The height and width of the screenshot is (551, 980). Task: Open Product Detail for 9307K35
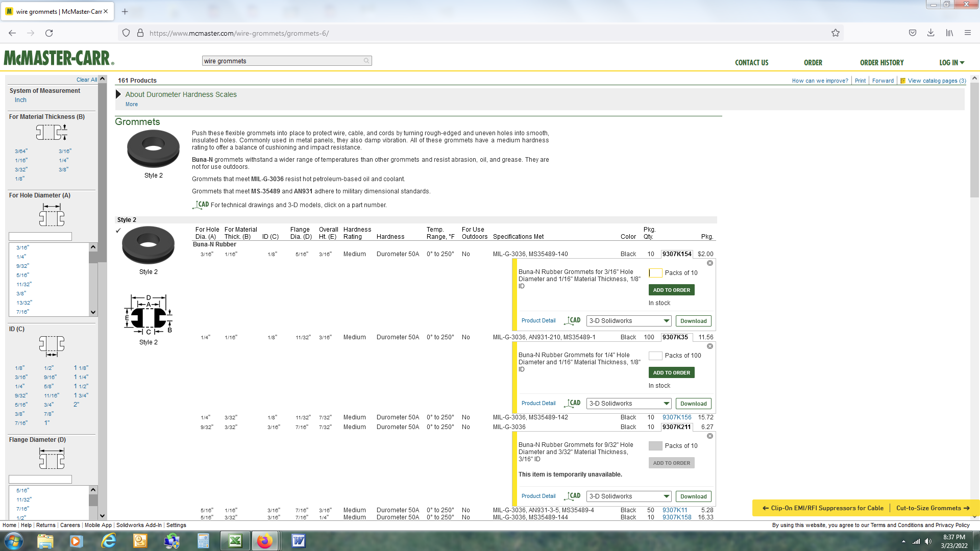(x=538, y=403)
